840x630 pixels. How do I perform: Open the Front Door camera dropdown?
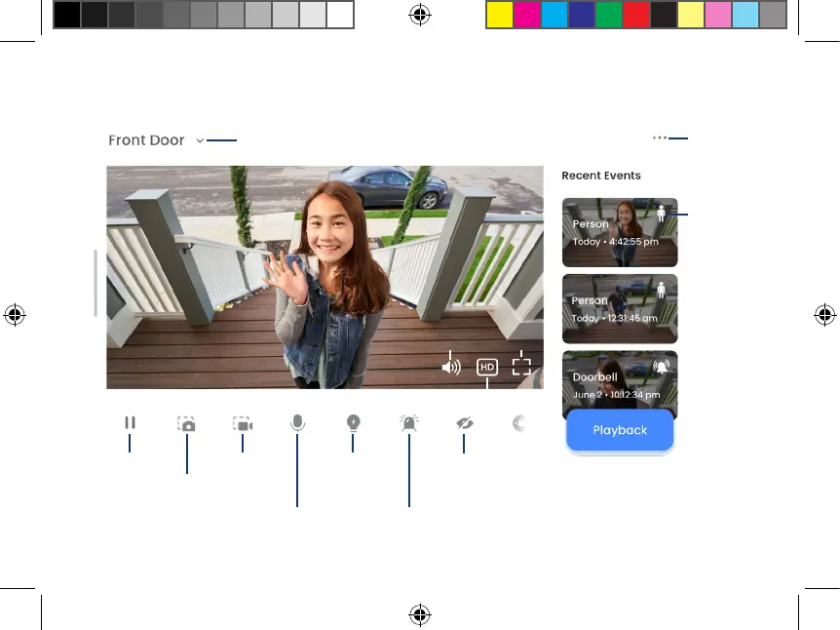point(200,140)
